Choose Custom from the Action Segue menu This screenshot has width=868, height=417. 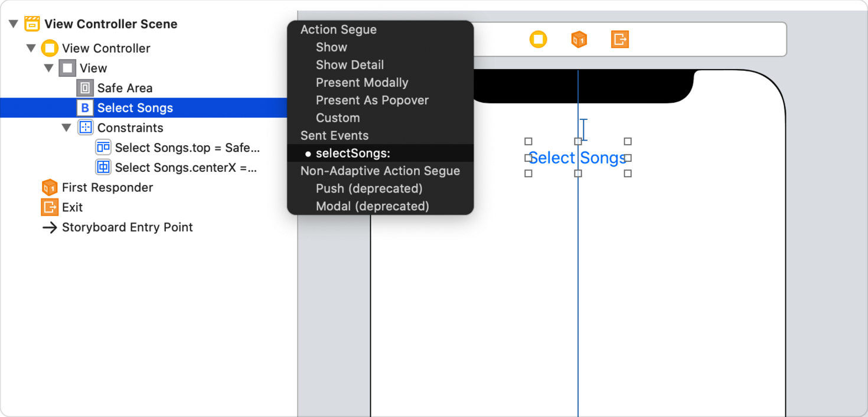pyautogui.click(x=337, y=118)
